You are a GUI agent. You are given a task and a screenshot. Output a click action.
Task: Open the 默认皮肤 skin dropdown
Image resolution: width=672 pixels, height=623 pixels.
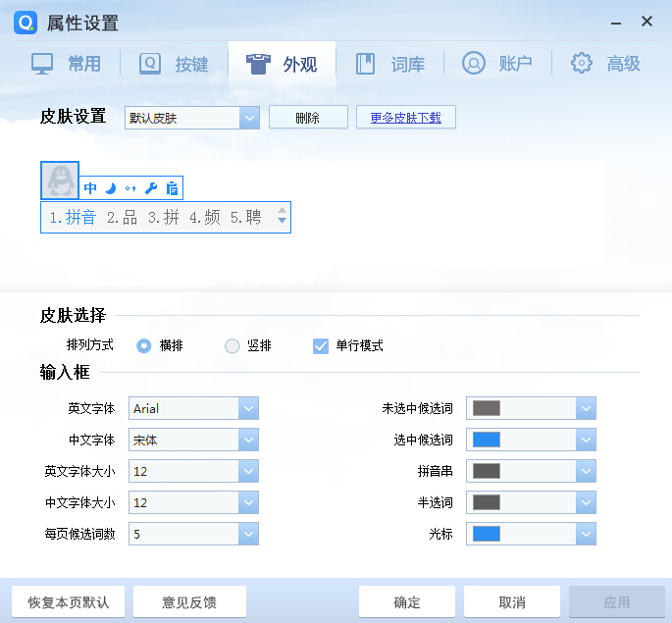tap(249, 118)
